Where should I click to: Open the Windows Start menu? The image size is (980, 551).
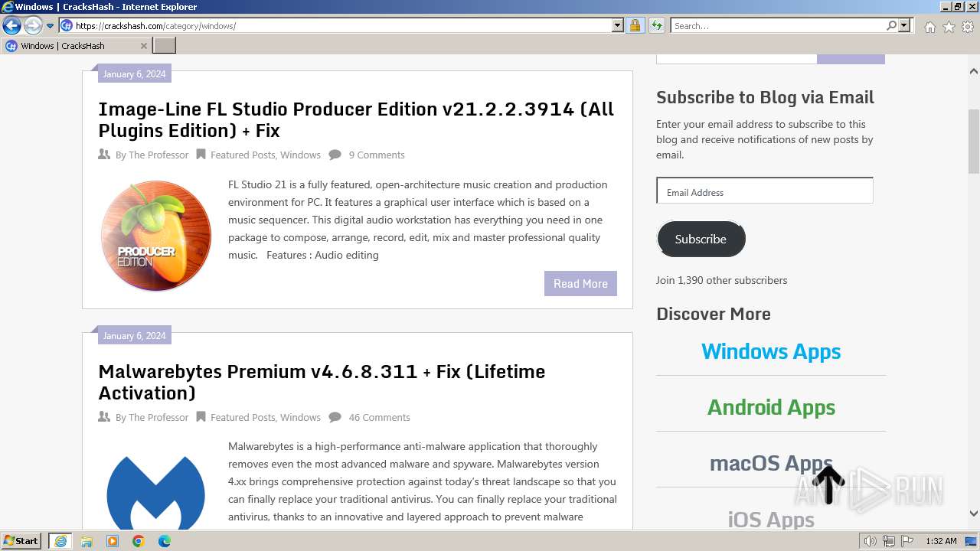21,541
